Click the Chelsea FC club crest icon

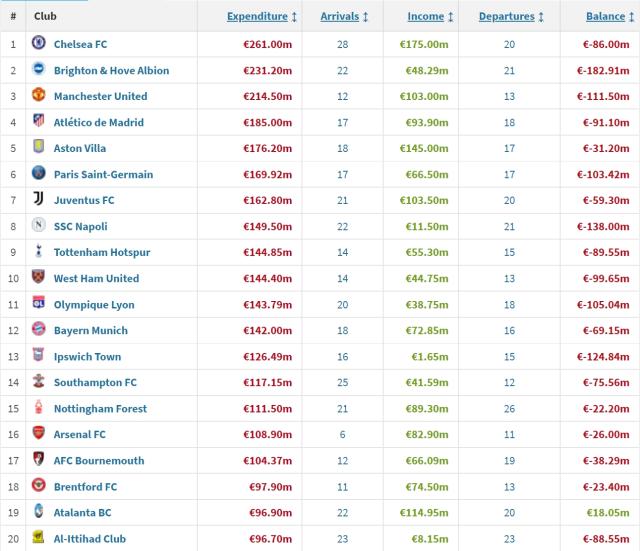point(39,44)
